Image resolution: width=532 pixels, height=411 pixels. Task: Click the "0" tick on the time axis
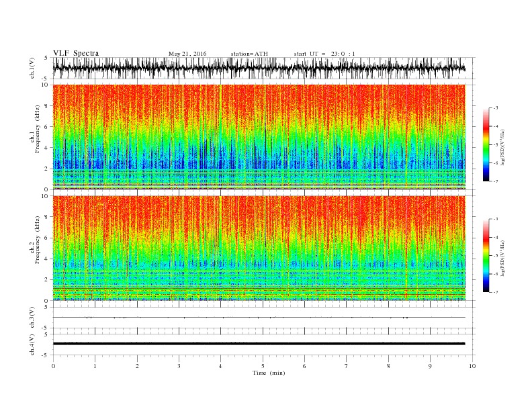(x=53, y=366)
